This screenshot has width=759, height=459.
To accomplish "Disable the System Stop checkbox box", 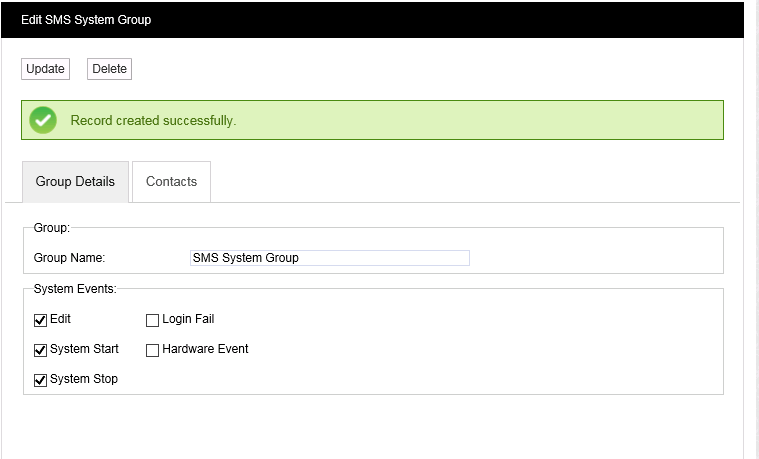I will 41,380.
